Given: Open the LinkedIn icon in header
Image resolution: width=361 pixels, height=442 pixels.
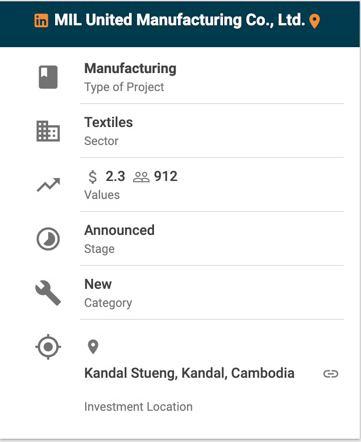Looking at the screenshot, I should point(41,21).
